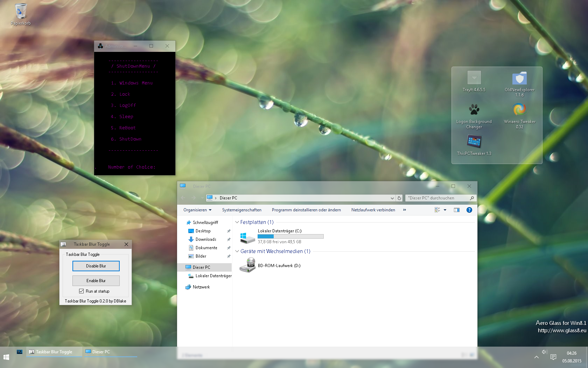Click Explorer forward navigation arrow
Screen dimensions: 588x368
click(x=194, y=198)
